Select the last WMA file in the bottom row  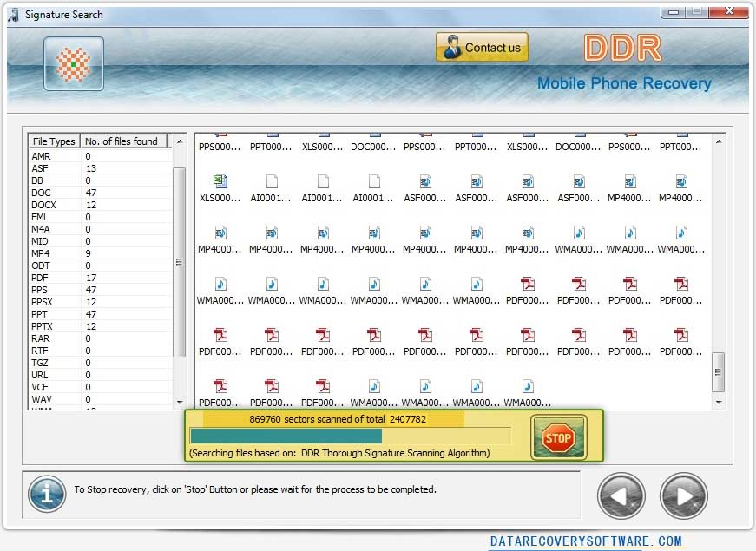(528, 393)
